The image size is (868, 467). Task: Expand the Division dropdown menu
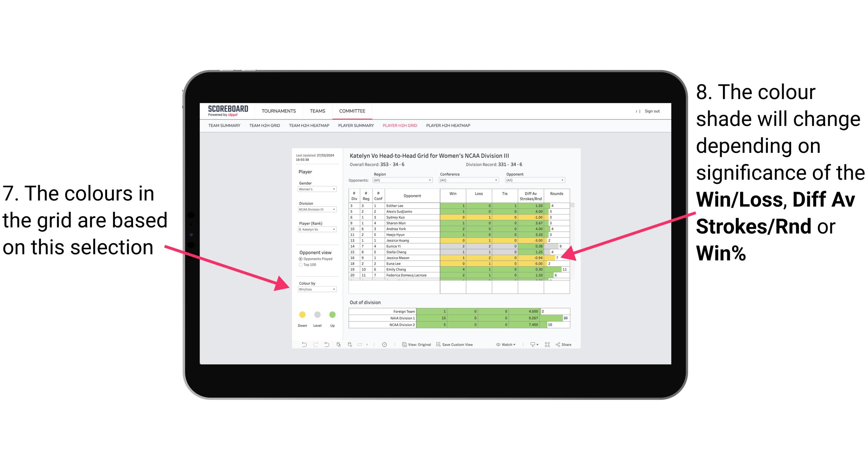pyautogui.click(x=335, y=209)
